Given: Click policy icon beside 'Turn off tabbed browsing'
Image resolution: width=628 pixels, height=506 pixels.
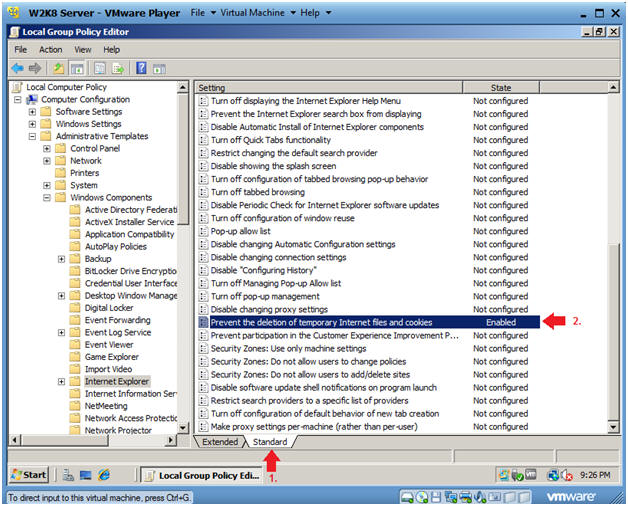Looking at the screenshot, I should pos(203,192).
